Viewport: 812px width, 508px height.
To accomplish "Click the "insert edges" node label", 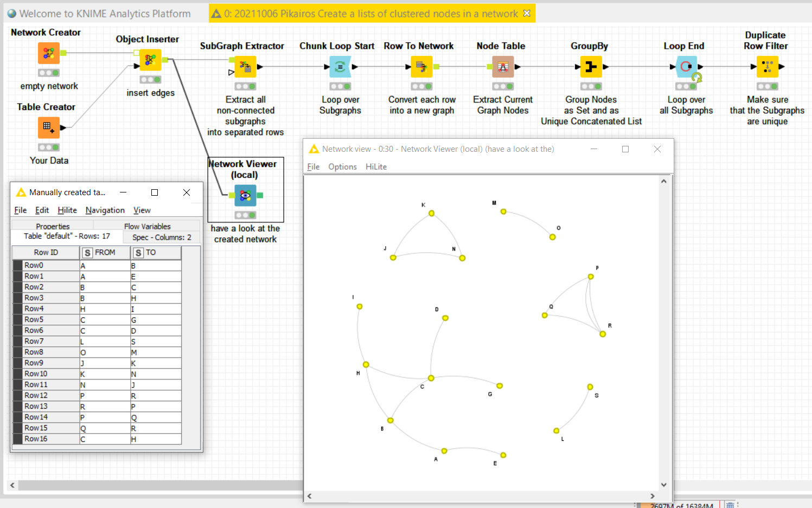I will (150, 93).
